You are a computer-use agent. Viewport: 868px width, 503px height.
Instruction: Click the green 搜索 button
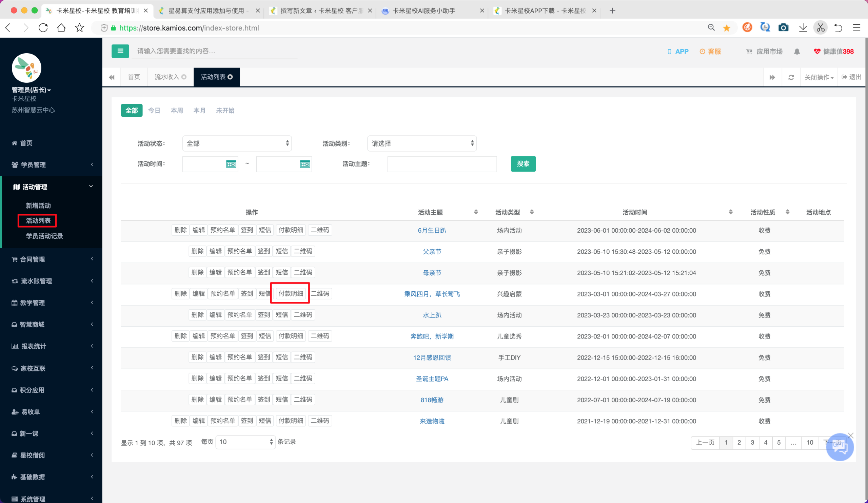pyautogui.click(x=523, y=163)
